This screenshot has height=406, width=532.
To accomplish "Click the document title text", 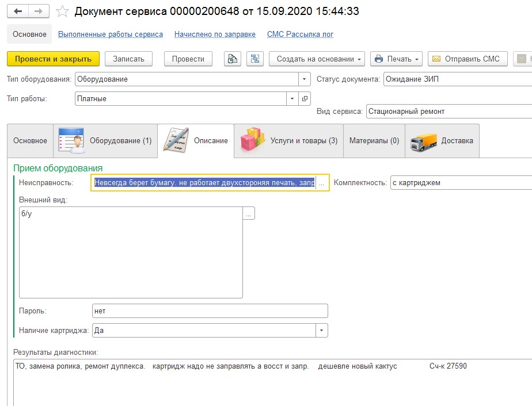I will pyautogui.click(x=217, y=11).
